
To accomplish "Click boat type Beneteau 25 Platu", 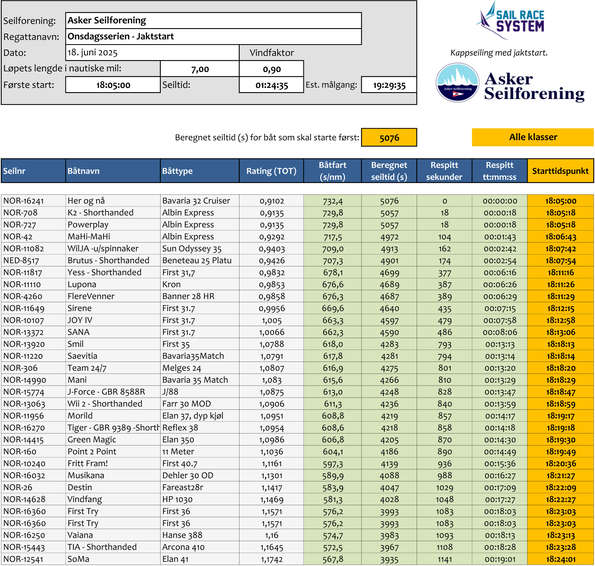I will tap(197, 260).
